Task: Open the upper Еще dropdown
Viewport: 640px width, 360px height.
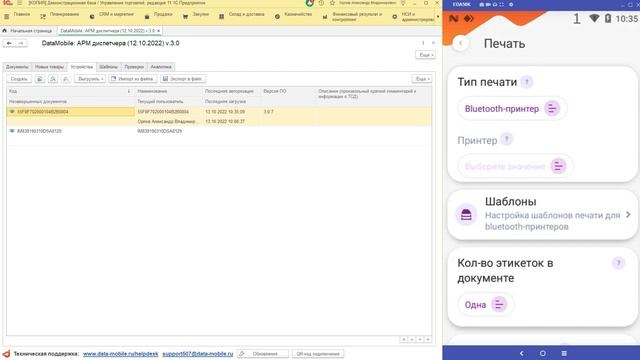Action: click(425, 55)
